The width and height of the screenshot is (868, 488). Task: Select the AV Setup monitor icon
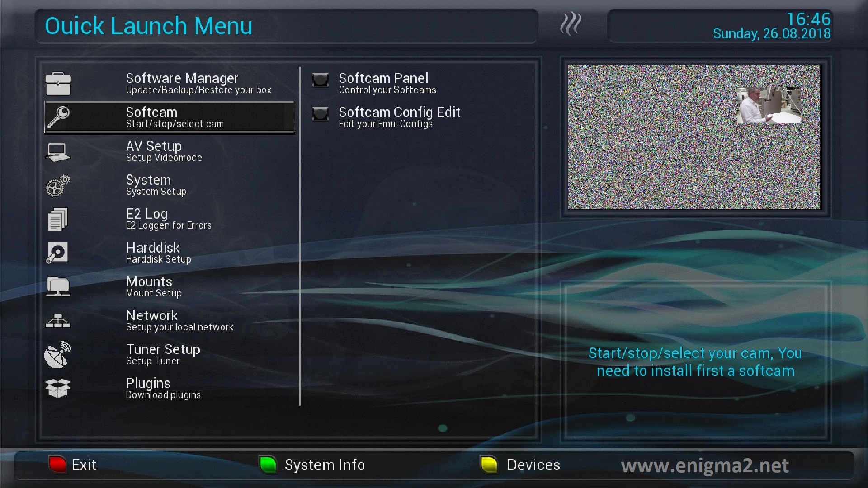[x=58, y=151]
